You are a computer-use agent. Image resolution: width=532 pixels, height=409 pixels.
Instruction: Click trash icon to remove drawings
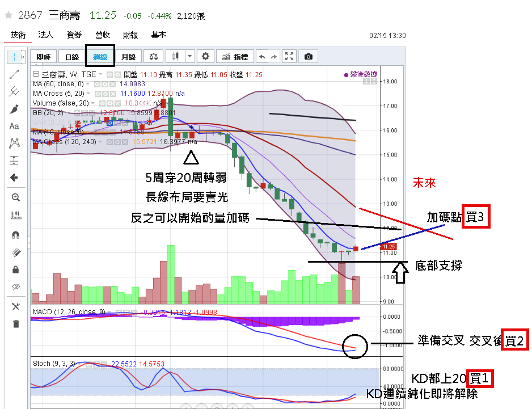(x=16, y=324)
